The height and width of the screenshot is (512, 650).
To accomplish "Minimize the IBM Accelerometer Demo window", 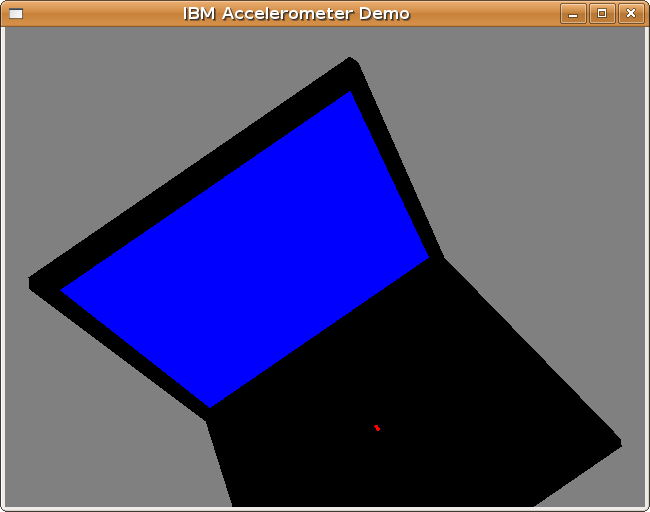I will 573,14.
